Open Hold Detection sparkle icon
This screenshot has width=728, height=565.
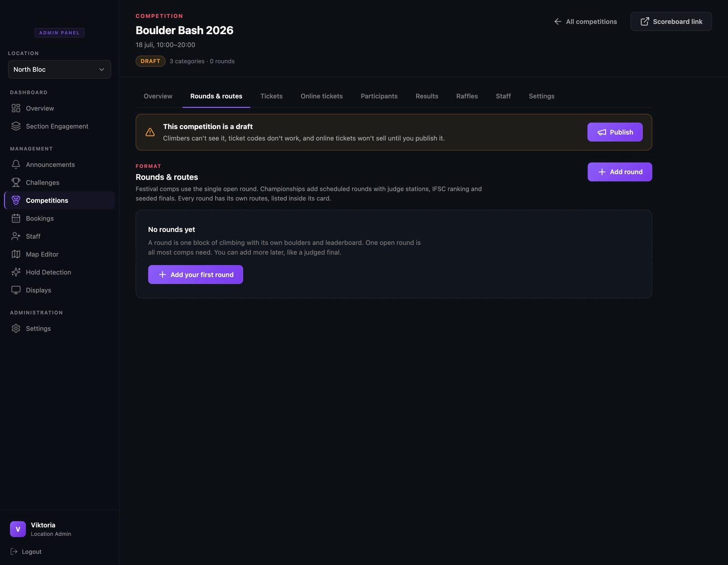[16, 272]
